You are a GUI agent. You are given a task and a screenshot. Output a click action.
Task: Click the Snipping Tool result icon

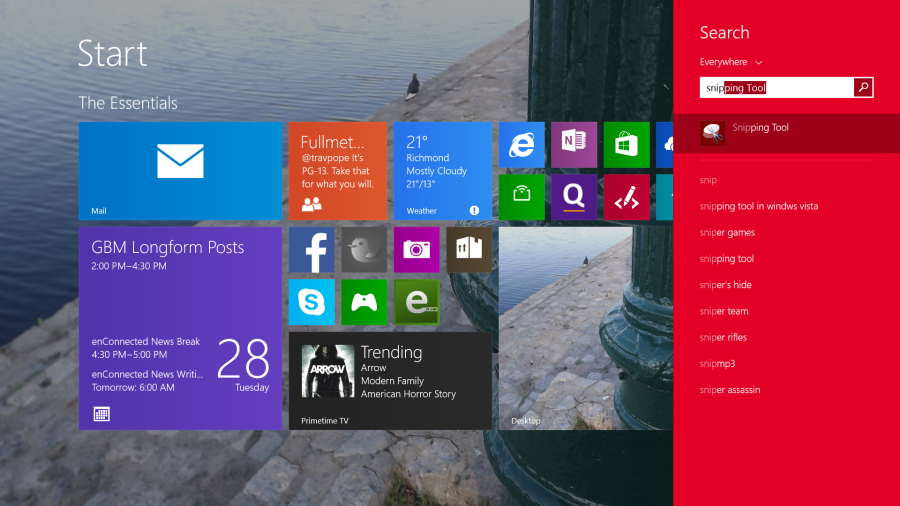[712, 133]
